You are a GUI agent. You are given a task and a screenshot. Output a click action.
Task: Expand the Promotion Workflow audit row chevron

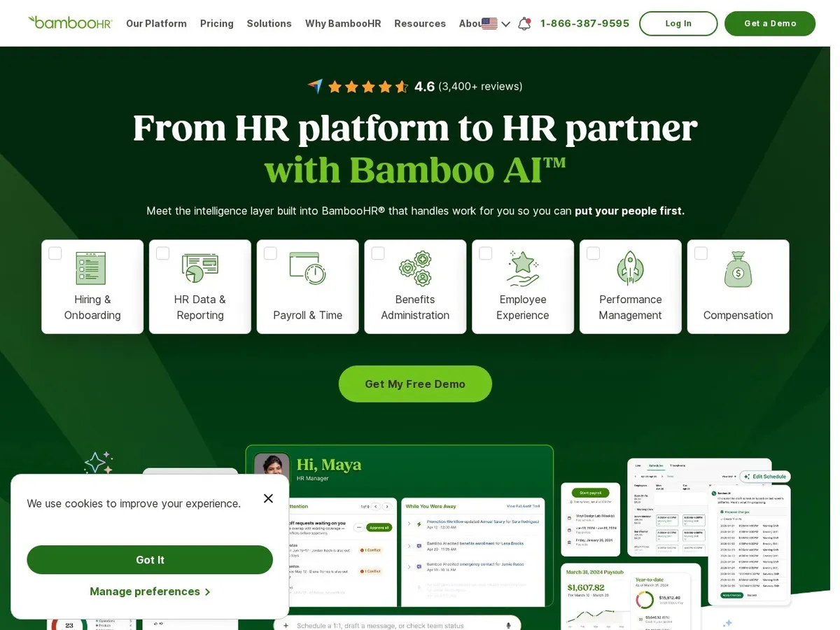pyautogui.click(x=409, y=524)
